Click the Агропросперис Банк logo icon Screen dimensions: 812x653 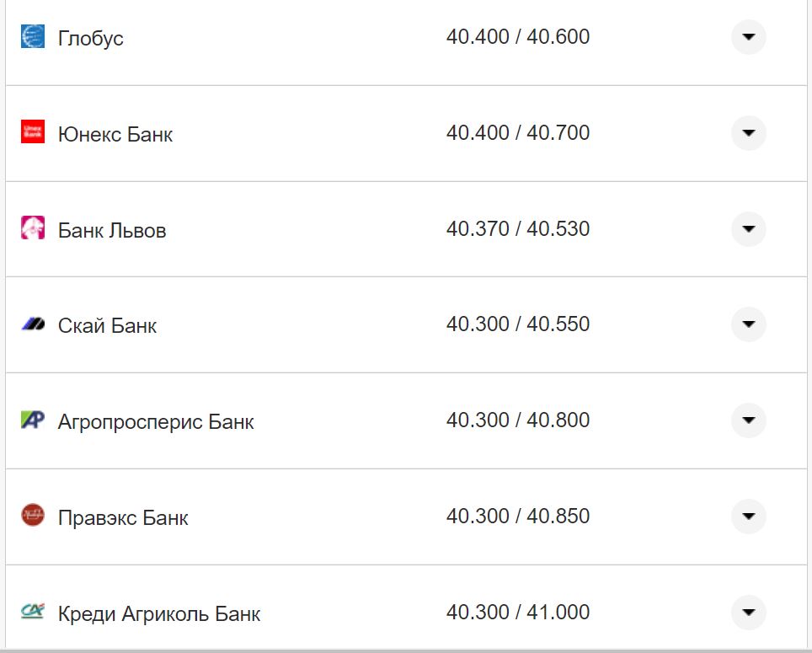[33, 420]
